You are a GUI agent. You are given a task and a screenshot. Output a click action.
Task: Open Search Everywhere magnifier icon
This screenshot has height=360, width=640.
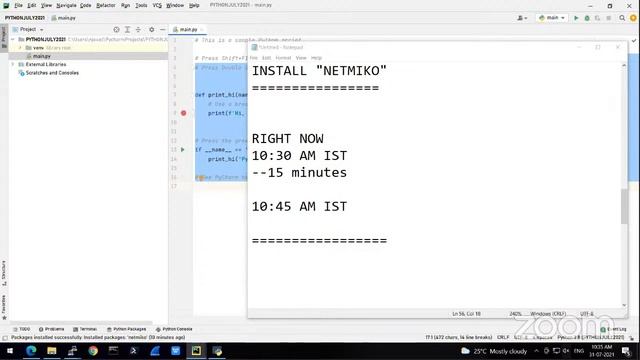[622, 18]
